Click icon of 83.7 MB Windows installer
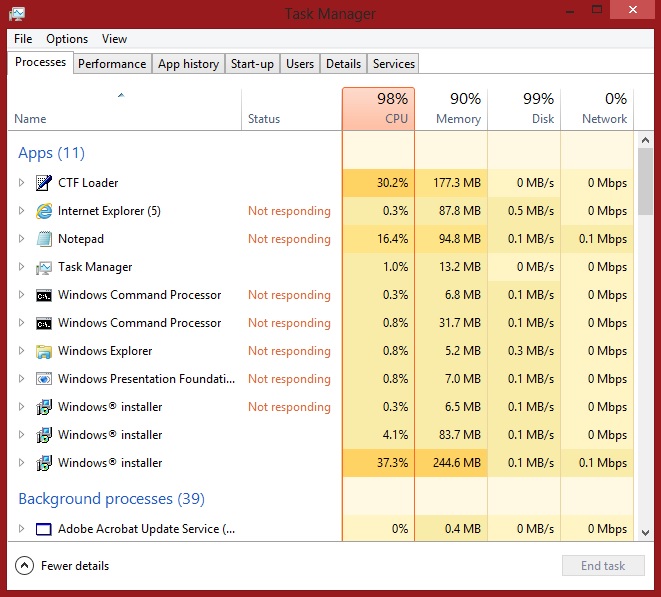The width and height of the screenshot is (661, 597). click(x=44, y=435)
